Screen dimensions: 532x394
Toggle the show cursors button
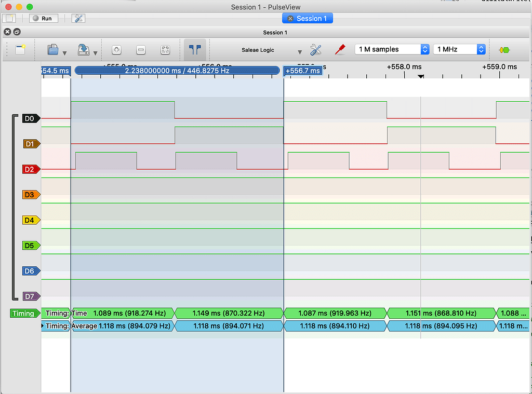click(x=195, y=50)
